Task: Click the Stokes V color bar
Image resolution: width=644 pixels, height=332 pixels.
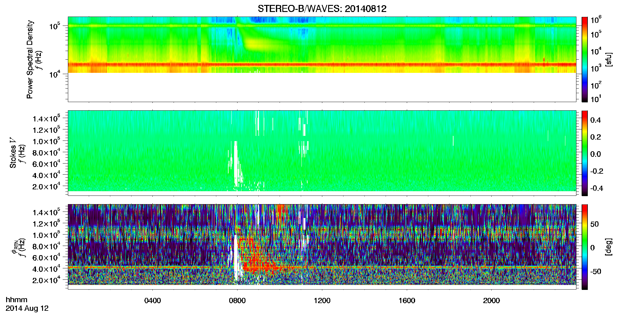Action: tap(585, 153)
